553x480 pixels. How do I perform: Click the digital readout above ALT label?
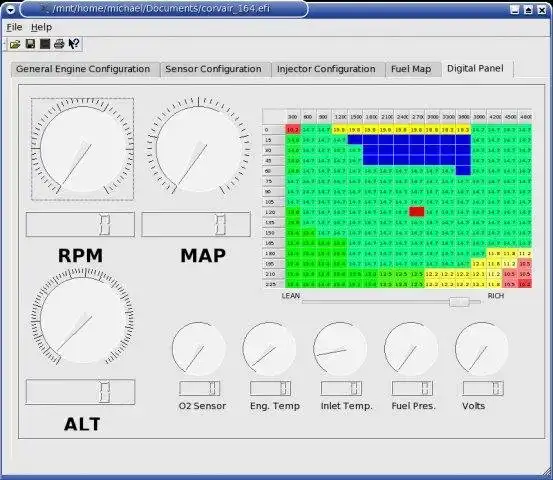pos(80,392)
